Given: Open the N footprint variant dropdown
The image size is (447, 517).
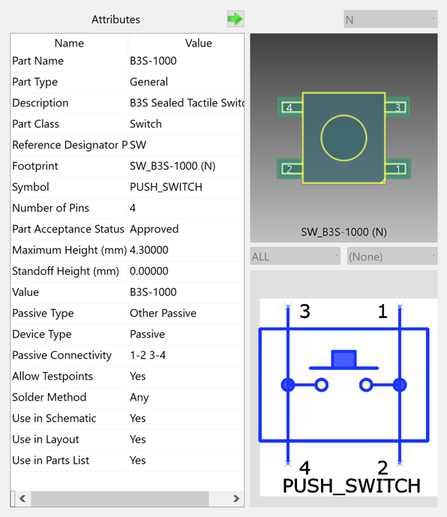Looking at the screenshot, I should tap(390, 19).
